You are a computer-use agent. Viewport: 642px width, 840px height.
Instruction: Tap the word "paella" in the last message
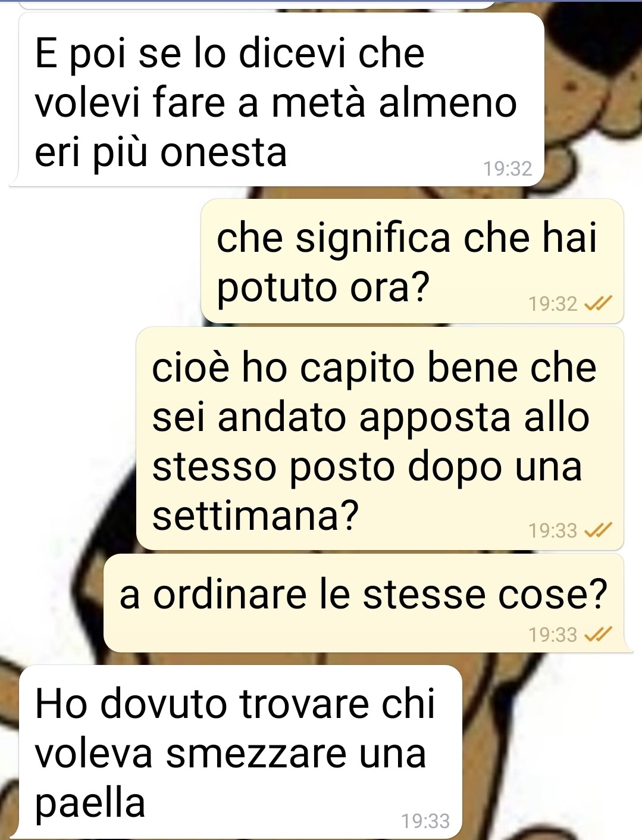[90, 803]
